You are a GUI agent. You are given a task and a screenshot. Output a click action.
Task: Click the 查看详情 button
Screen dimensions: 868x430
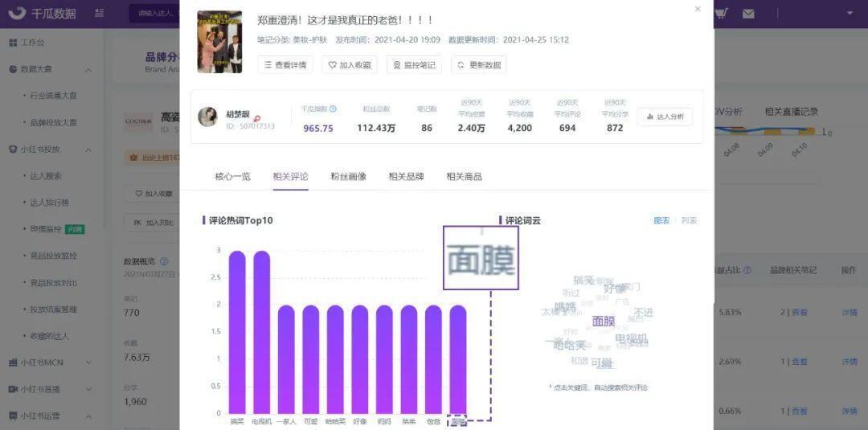tap(285, 65)
